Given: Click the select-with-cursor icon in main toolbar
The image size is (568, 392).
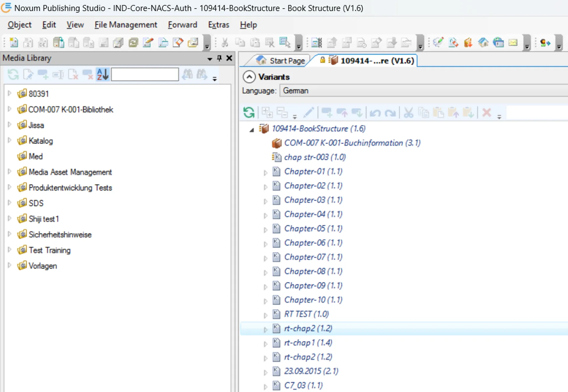Looking at the screenshot, I should tap(285, 43).
